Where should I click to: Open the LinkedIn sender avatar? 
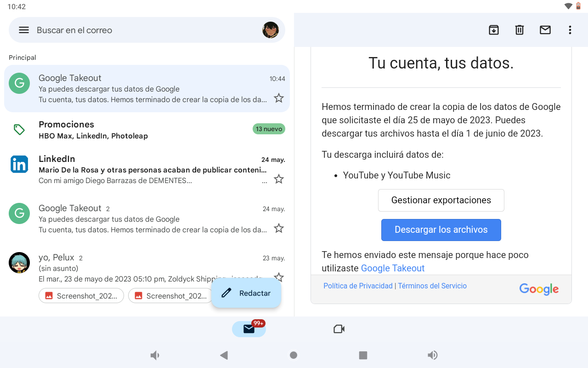tap(19, 164)
